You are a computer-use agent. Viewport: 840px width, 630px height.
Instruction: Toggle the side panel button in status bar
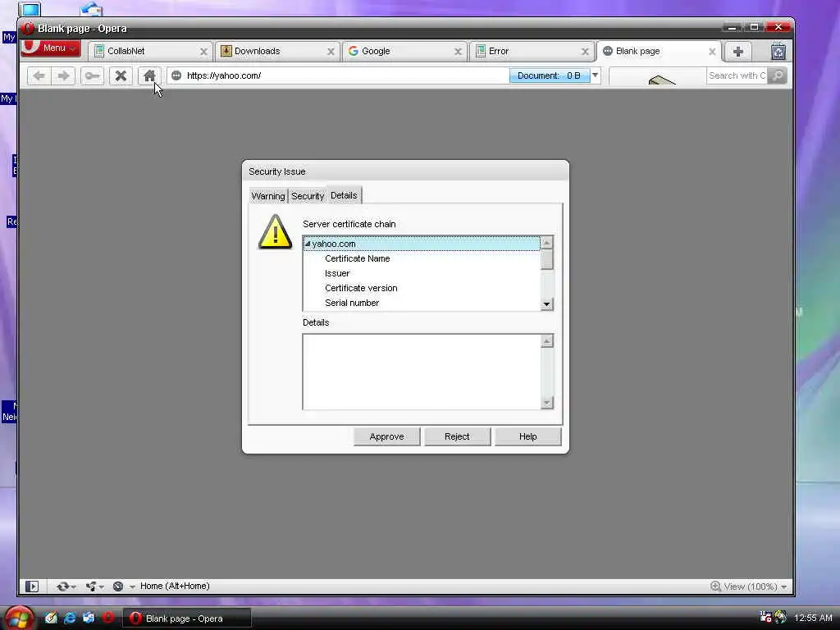(x=32, y=586)
